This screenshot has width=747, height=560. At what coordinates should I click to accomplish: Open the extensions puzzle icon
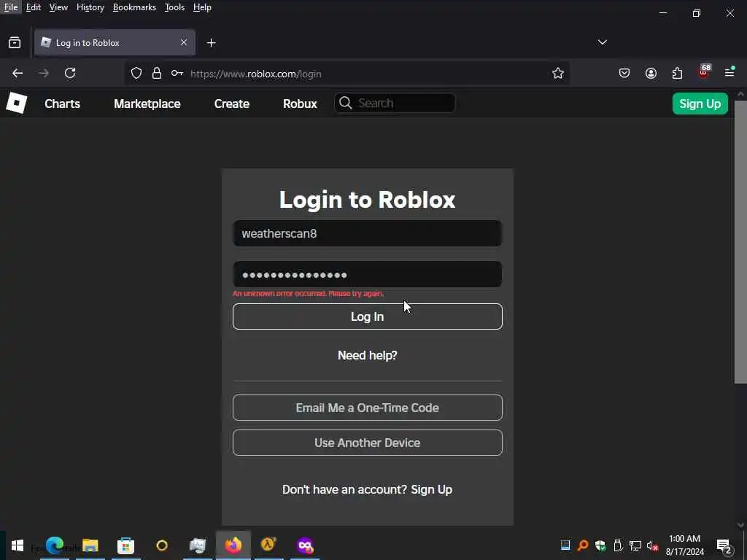pyautogui.click(x=677, y=74)
